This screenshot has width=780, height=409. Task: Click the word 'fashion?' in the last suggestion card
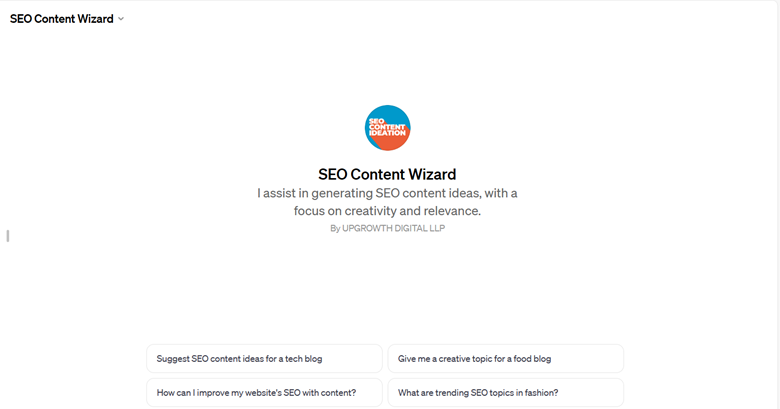click(x=542, y=393)
